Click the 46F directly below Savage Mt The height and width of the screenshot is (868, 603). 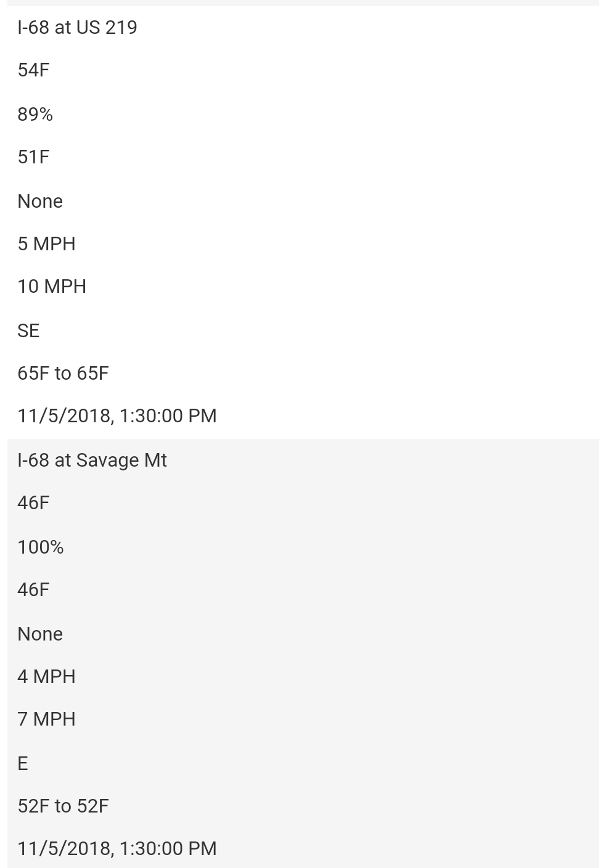[33, 503]
